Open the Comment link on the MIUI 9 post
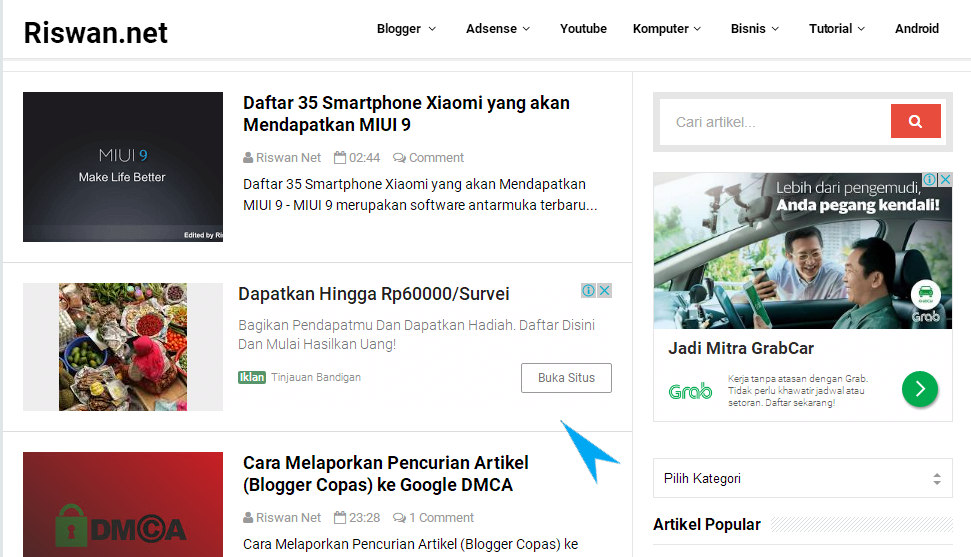Image resolution: width=971 pixels, height=557 pixels. click(x=436, y=158)
